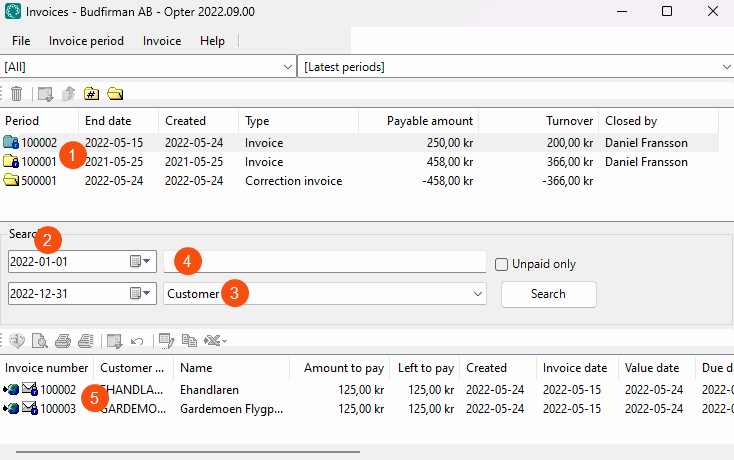Image resolution: width=734 pixels, height=460 pixels.
Task: Click the horizontal scrollbar at bottom
Action: [188, 452]
